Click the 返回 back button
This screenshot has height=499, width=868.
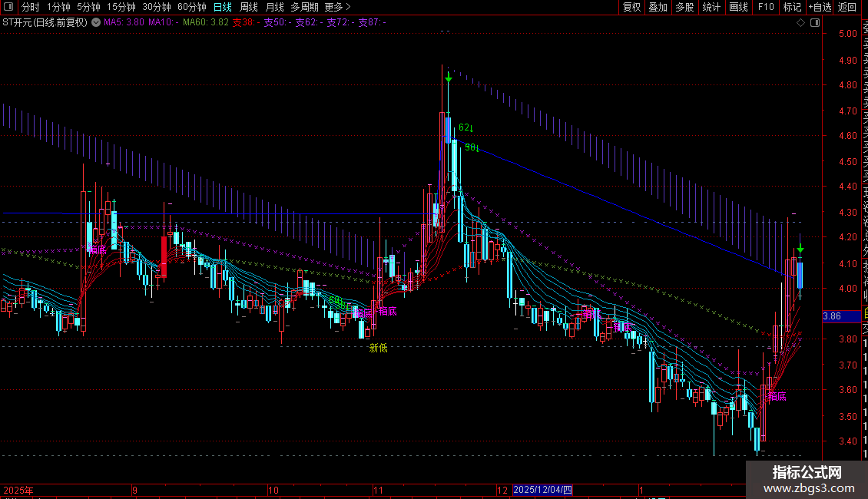[847, 7]
